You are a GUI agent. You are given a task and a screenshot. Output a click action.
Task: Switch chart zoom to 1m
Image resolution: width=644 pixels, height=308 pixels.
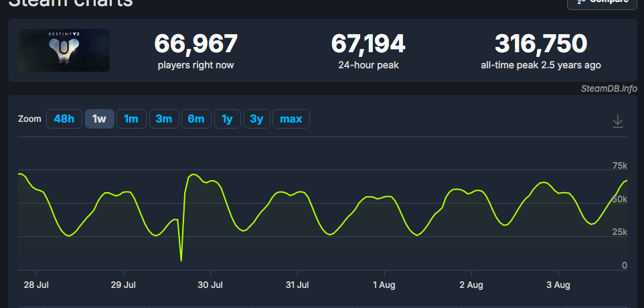[131, 119]
